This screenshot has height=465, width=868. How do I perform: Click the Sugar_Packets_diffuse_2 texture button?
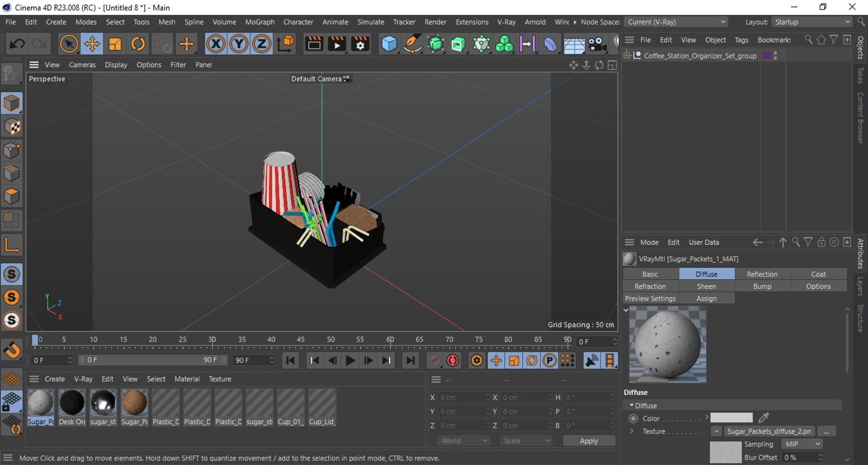769,431
